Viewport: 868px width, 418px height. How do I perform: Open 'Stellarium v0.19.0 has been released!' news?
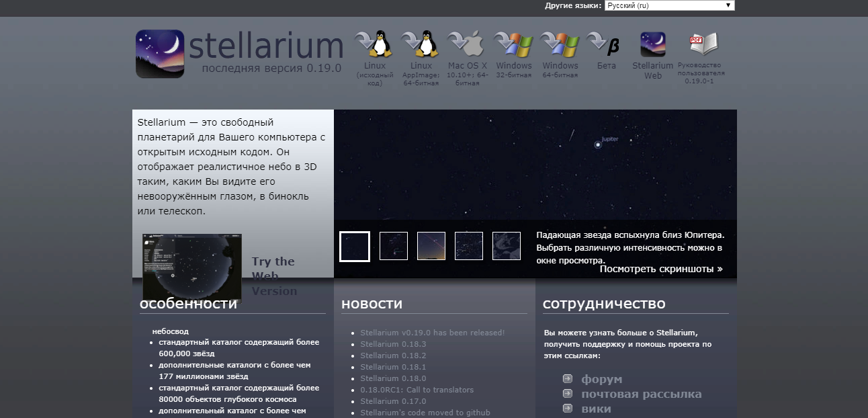click(432, 333)
